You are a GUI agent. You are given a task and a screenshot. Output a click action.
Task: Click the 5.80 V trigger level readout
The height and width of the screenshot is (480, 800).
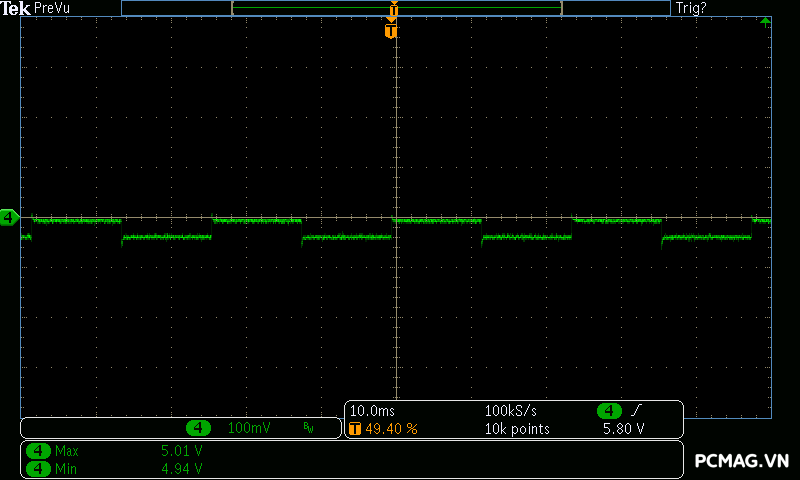(x=622, y=429)
